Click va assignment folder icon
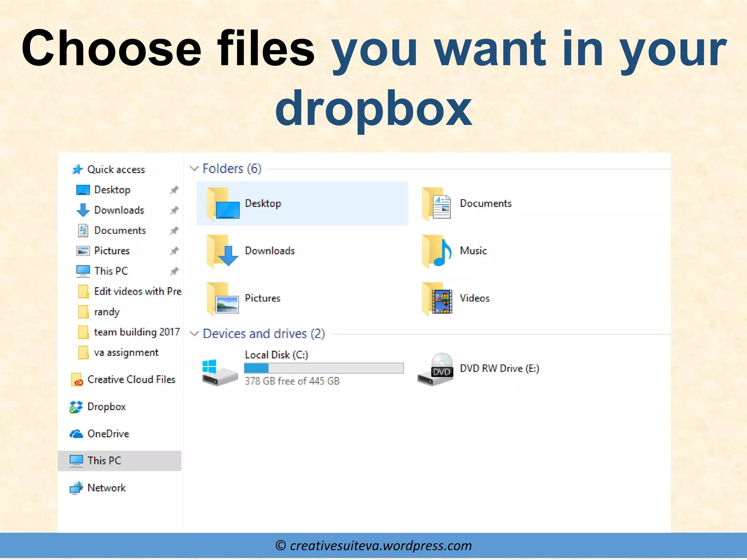747x560 pixels. [x=83, y=353]
